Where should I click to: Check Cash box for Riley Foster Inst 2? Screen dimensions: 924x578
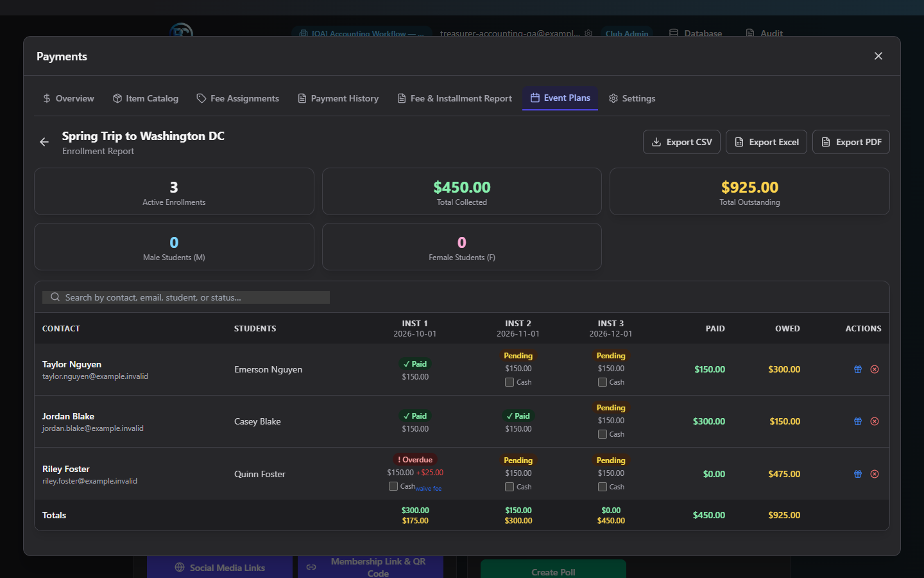[x=509, y=487]
